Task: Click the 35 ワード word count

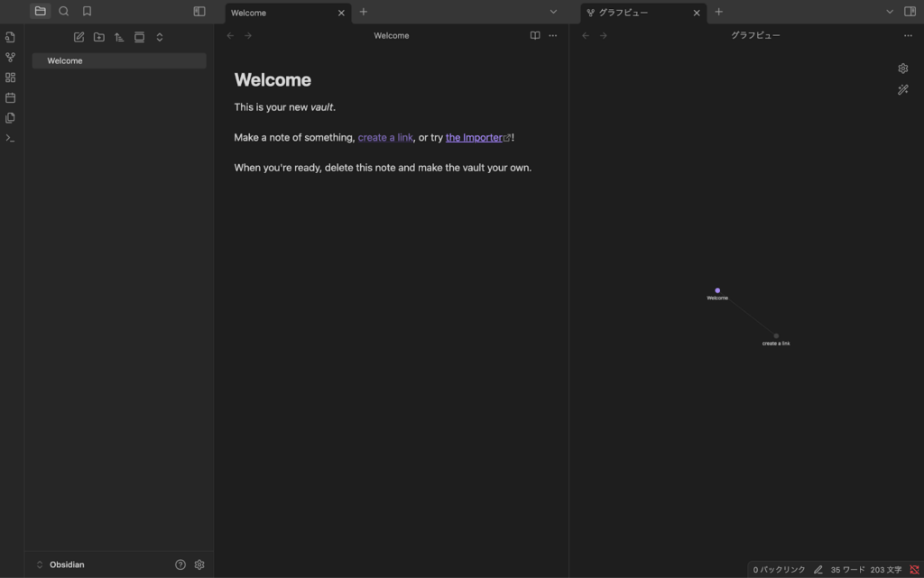Action: pos(847,570)
